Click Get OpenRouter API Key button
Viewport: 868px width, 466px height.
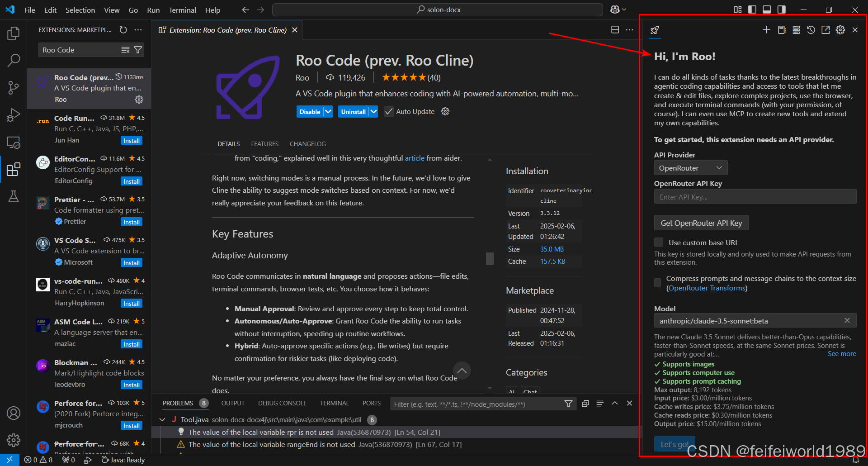tap(701, 223)
